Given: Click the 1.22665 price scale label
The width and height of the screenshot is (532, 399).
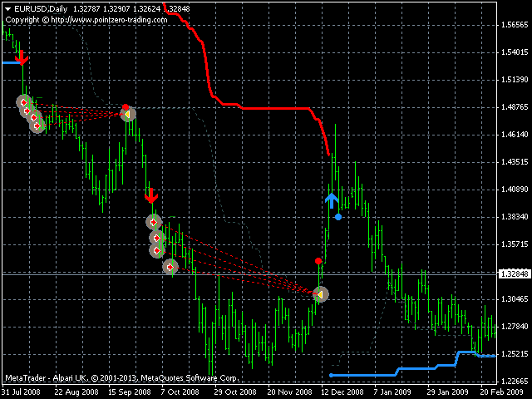Looking at the screenshot, I should (515, 382).
